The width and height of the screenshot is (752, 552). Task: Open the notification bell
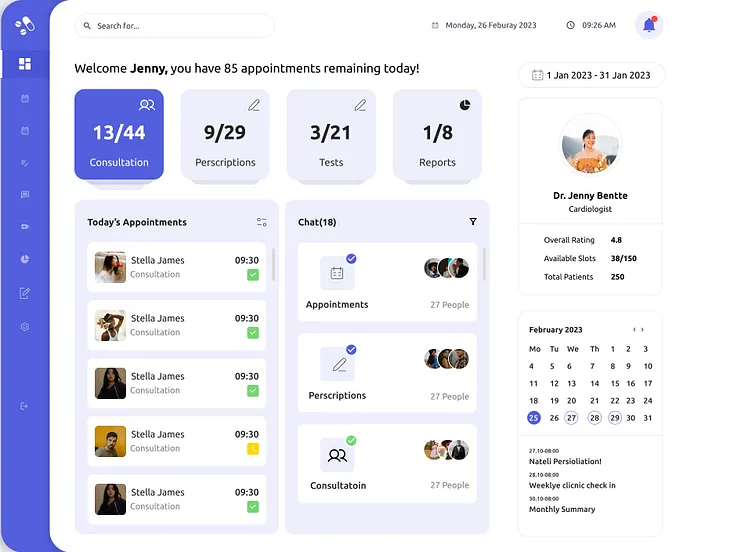(x=649, y=25)
